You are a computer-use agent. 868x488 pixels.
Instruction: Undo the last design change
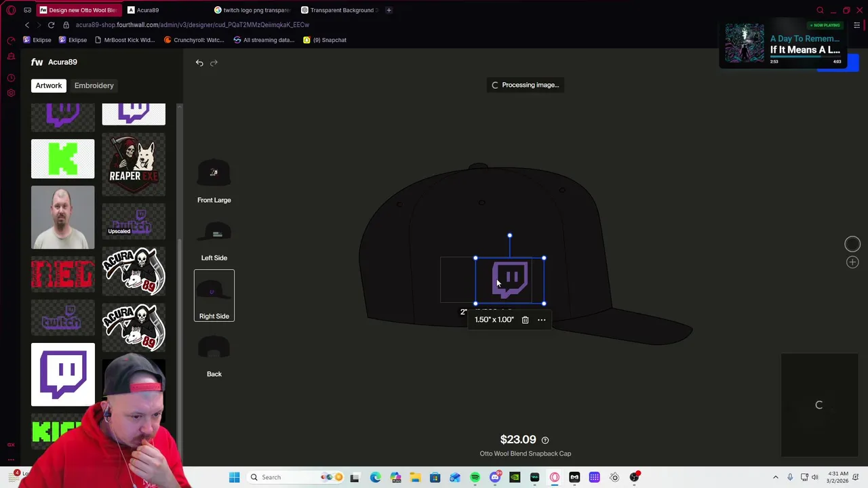point(199,62)
